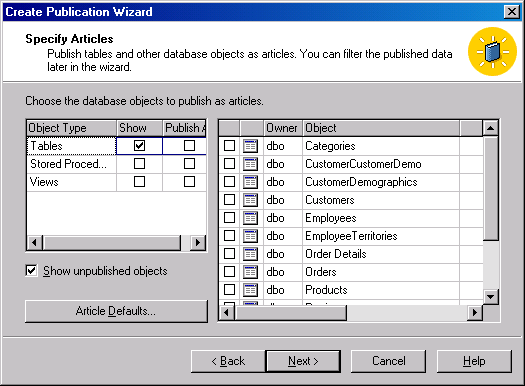The image size is (525, 386).
Task: Check the CustomerCustomerDemo table checkbox
Action: pyautogui.click(x=229, y=164)
